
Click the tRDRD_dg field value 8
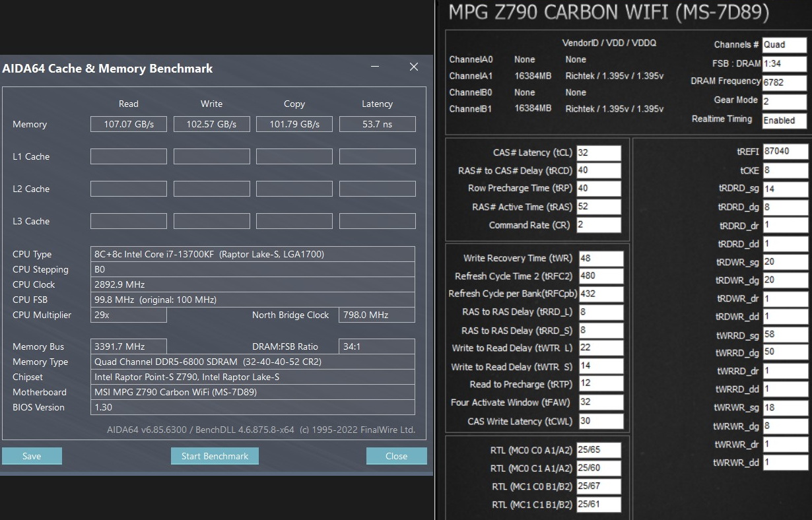coord(786,207)
